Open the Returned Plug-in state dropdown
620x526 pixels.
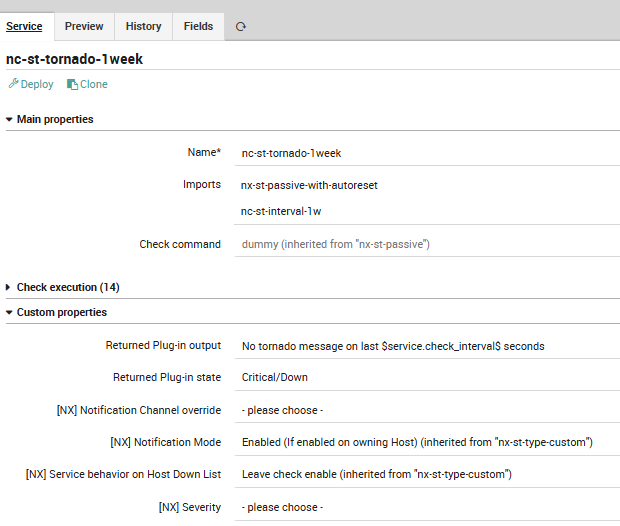pos(427,378)
